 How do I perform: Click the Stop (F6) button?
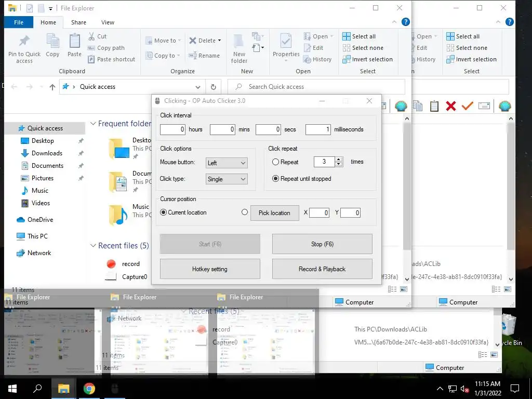[322, 244]
